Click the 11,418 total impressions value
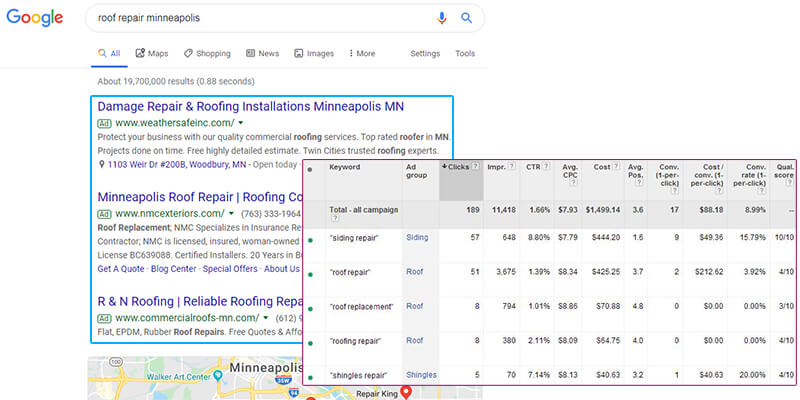Image resolution: width=800 pixels, height=400 pixels. tap(502, 210)
